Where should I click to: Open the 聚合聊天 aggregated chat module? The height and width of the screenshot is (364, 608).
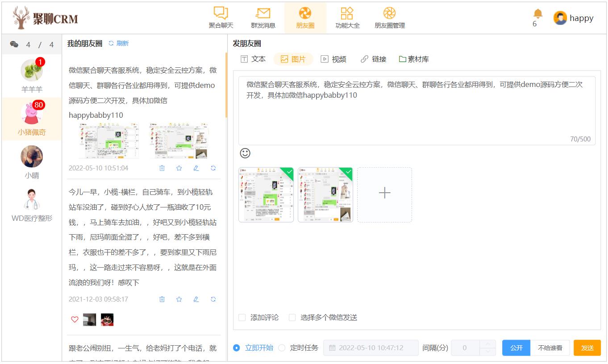[221, 18]
